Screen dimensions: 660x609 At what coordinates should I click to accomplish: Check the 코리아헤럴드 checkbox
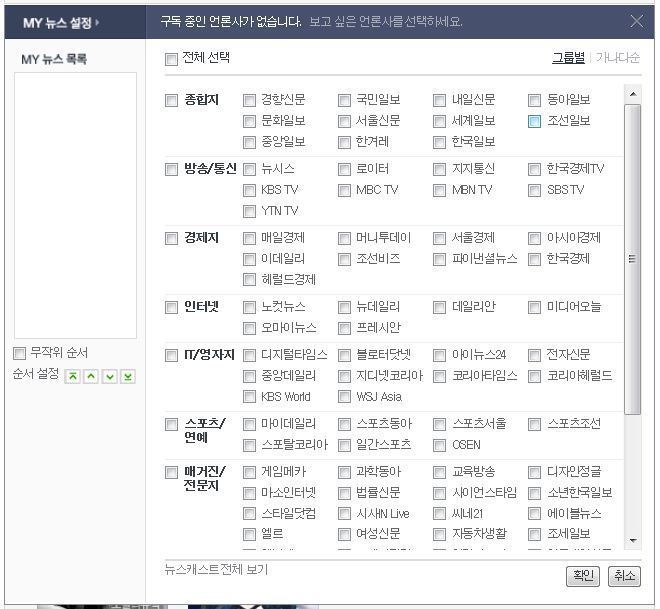click(x=535, y=377)
